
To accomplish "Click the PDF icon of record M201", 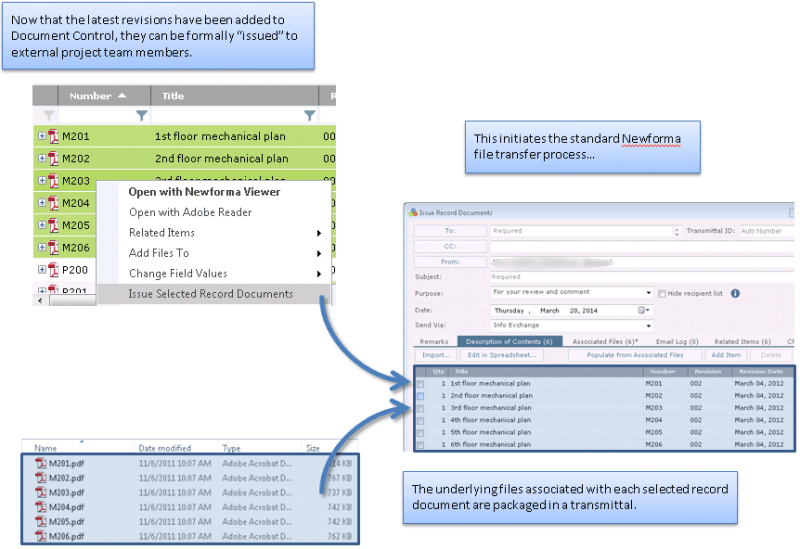I will 54,137.
